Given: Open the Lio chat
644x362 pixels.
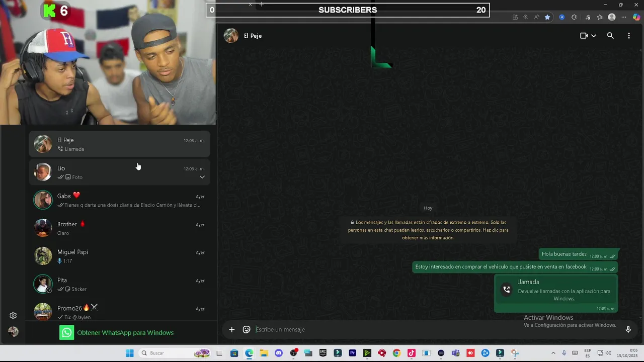Looking at the screenshot, I should pos(119,172).
